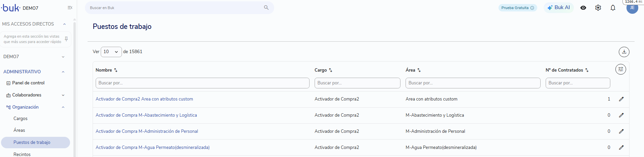Viewport: 644px width, 157px height.
Task: Focus the Cargo column search field
Action: (357, 83)
